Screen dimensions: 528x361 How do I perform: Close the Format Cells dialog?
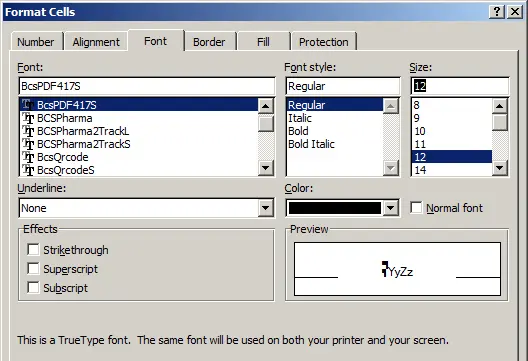tap(515, 12)
